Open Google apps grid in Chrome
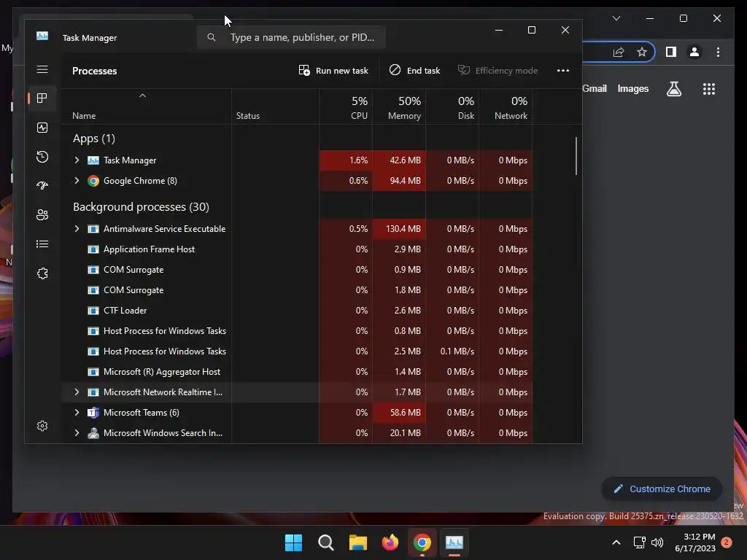747x560 pixels. pyautogui.click(x=709, y=88)
